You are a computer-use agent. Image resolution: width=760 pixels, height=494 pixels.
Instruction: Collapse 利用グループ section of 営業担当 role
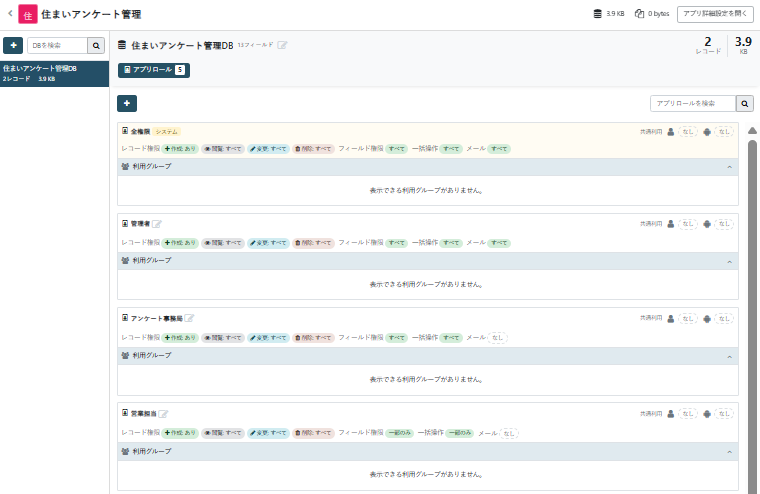point(729,452)
